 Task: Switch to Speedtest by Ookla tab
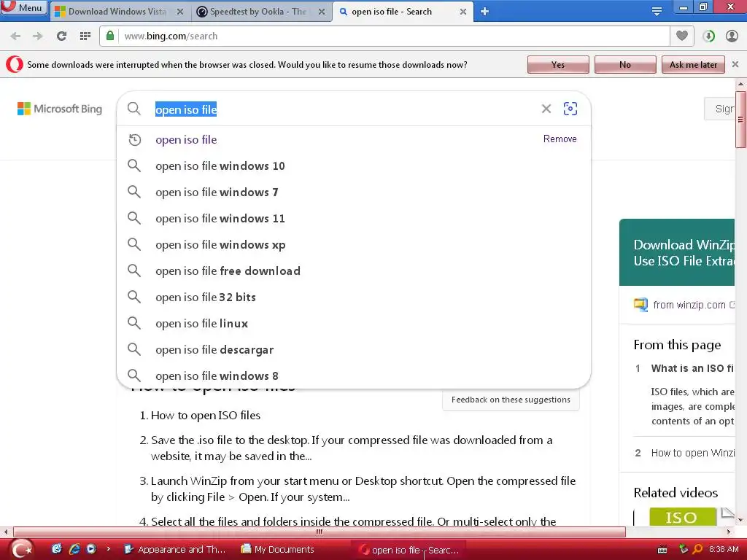(258, 12)
